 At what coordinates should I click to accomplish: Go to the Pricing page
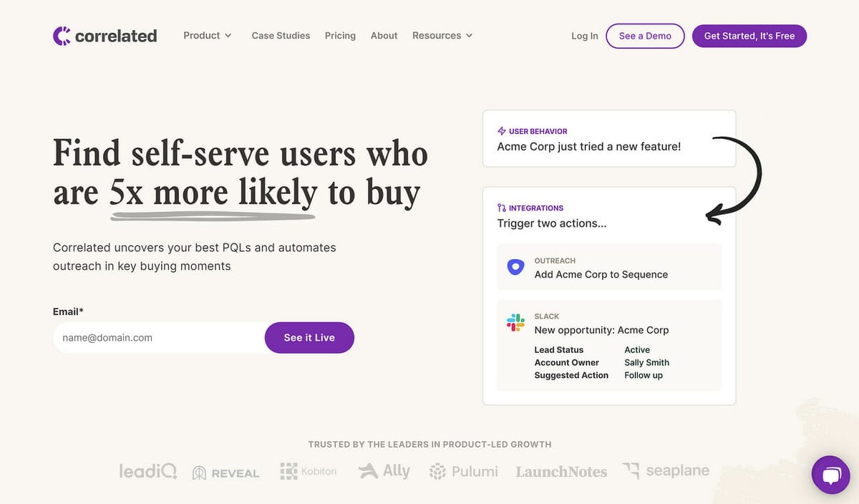[x=340, y=36]
